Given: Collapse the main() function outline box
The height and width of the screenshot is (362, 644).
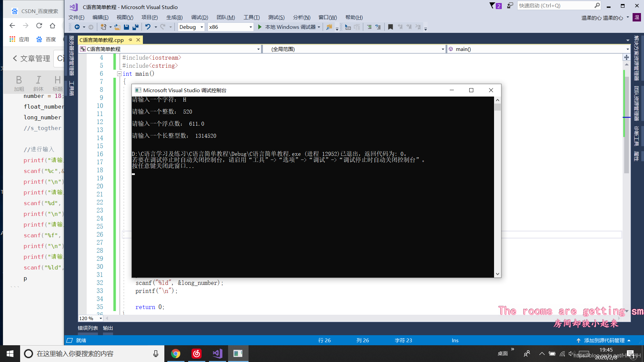Looking at the screenshot, I should 119,74.
